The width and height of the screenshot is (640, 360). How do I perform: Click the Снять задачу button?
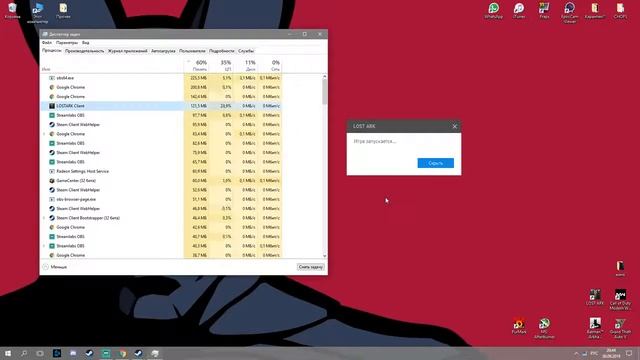click(311, 267)
